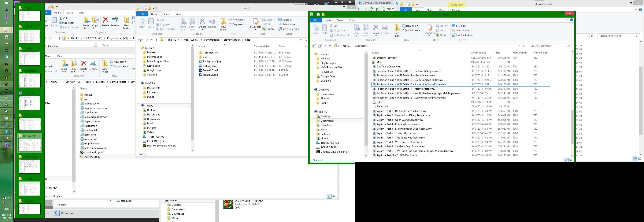Click Invert selection in Documents window
This screenshot has width=644, height=222.
pyautogui.click(x=462, y=35)
